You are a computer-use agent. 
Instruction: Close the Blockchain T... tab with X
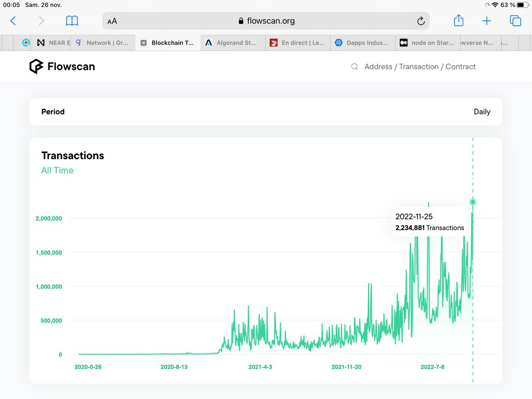143,43
